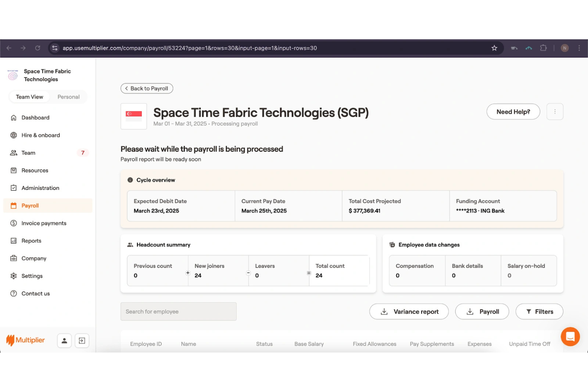This screenshot has width=588, height=392.
Task: Click the Status column header
Action: click(x=264, y=344)
